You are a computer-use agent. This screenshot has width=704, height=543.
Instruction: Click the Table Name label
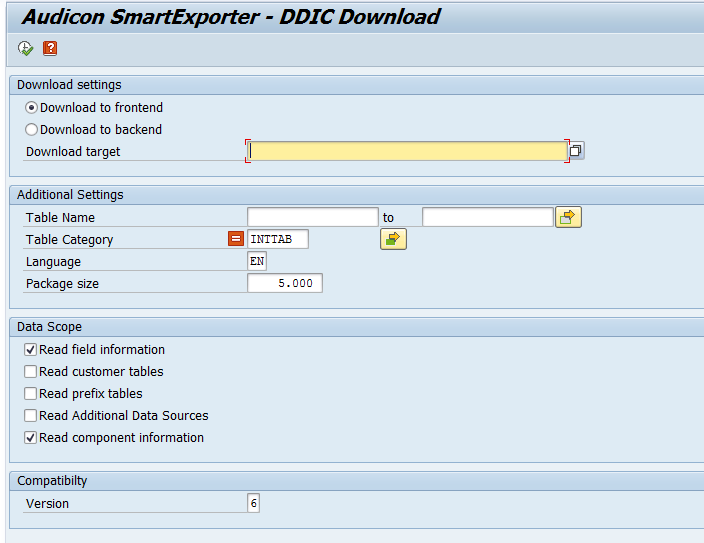[60, 218]
